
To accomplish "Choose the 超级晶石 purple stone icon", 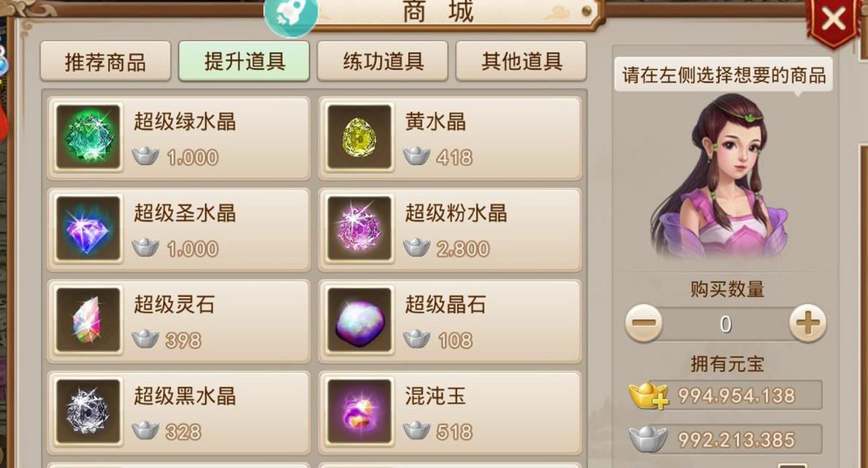I will (x=359, y=320).
